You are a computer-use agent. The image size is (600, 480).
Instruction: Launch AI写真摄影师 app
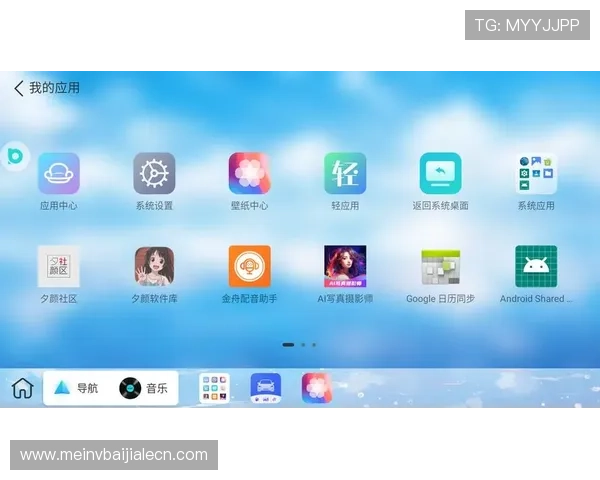(x=345, y=266)
